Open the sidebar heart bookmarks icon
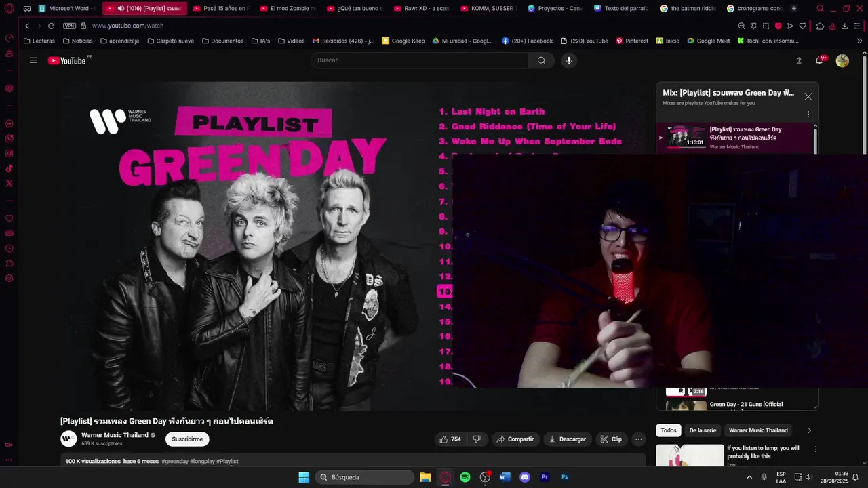The height and width of the screenshot is (488, 868). pyautogui.click(x=9, y=219)
